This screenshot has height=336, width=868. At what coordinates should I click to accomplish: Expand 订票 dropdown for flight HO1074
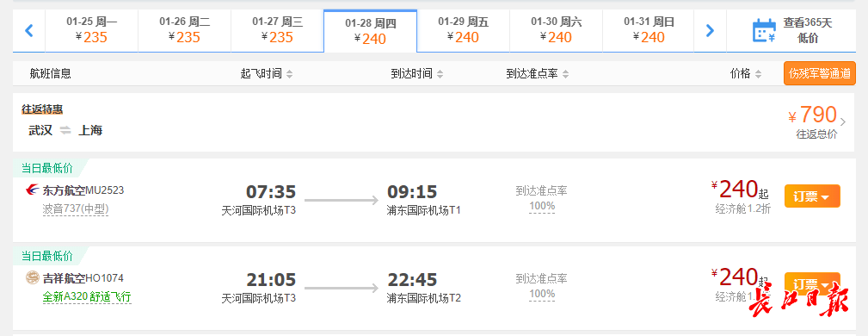pyautogui.click(x=812, y=284)
